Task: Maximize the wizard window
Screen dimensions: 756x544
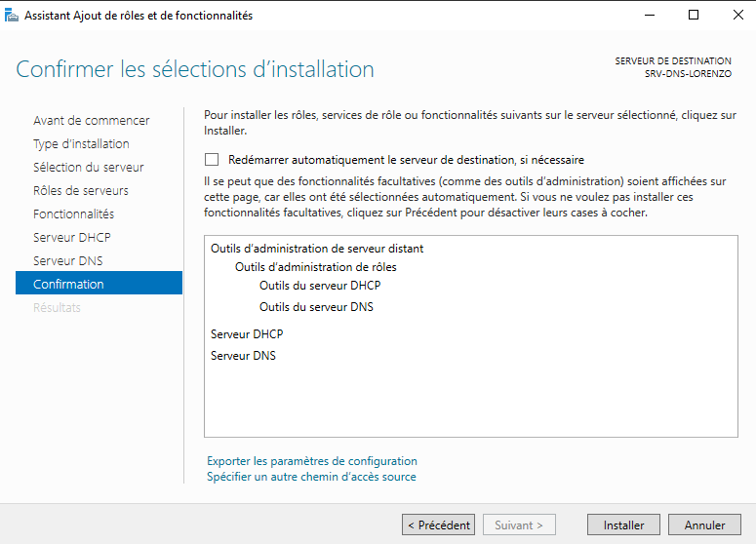Action: [694, 16]
